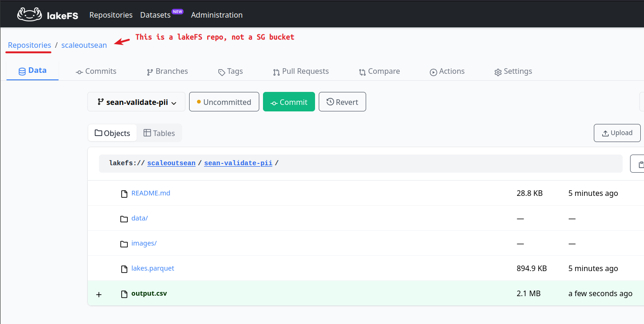Follow sean-validate-pii link in lakefs path
The height and width of the screenshot is (324, 644).
tap(238, 163)
